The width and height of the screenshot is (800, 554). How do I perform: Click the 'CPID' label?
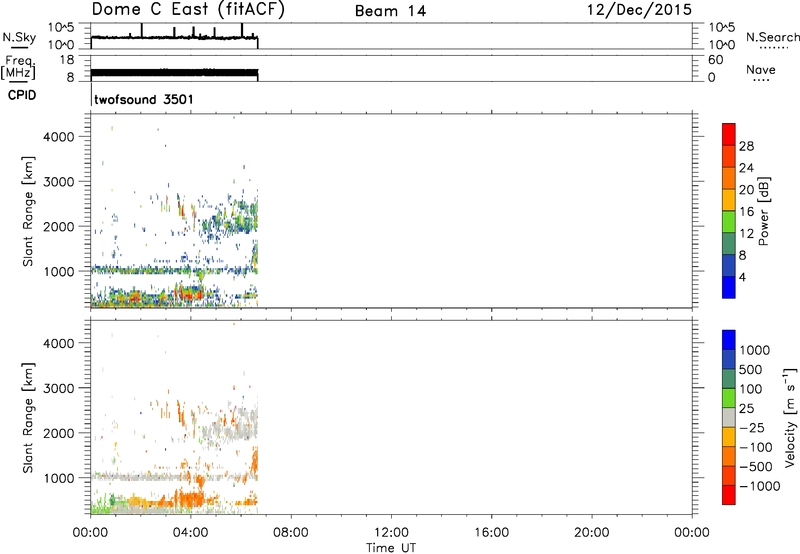pyautogui.click(x=22, y=95)
